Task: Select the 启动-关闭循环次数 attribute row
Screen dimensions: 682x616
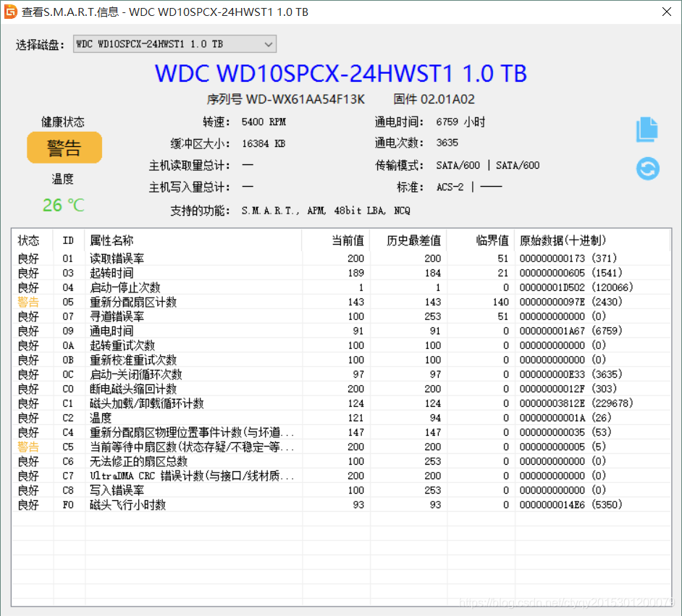Action: (341, 374)
